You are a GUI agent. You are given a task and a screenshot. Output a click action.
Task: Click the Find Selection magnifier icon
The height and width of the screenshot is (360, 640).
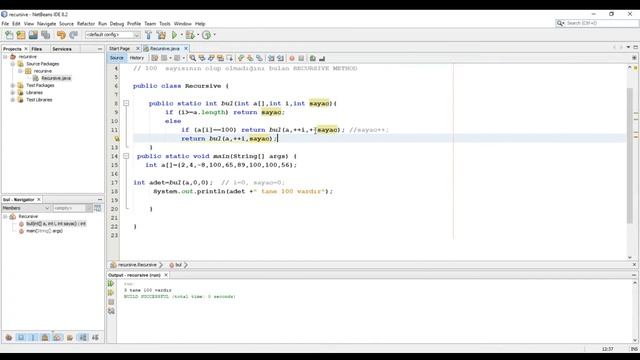click(192, 58)
